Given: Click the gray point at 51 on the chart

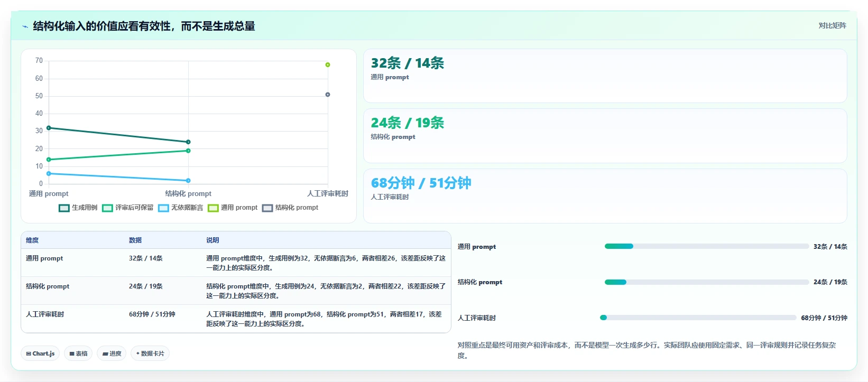Looking at the screenshot, I should (328, 95).
